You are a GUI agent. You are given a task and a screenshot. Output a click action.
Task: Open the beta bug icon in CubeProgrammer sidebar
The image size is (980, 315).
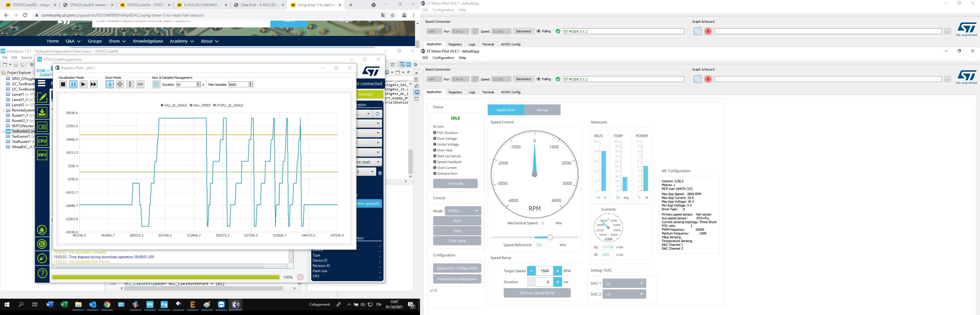[42, 230]
